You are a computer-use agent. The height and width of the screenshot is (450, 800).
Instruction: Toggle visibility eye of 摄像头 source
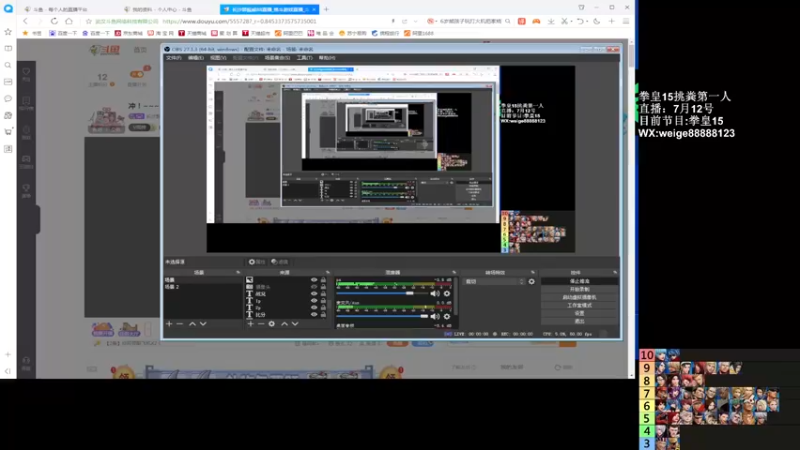(x=314, y=287)
